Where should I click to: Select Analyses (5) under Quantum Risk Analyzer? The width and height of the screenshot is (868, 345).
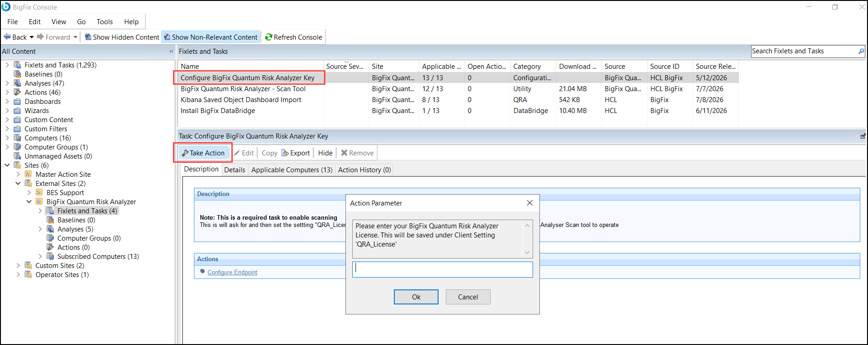pyautogui.click(x=75, y=229)
